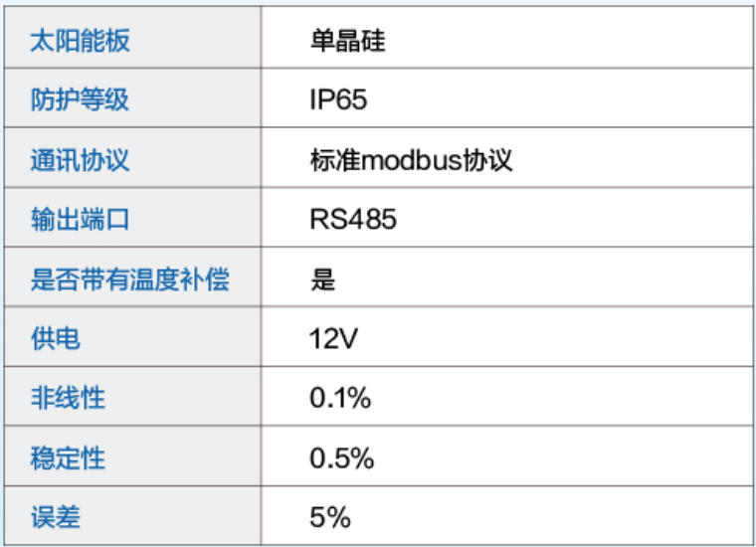Click the 太阳能板 label cell
Viewport: 756px width, 547px height.
(x=81, y=41)
